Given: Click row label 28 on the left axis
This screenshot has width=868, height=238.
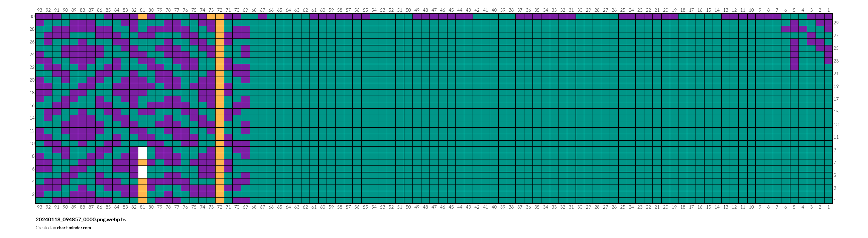Looking at the screenshot, I should (32, 29).
